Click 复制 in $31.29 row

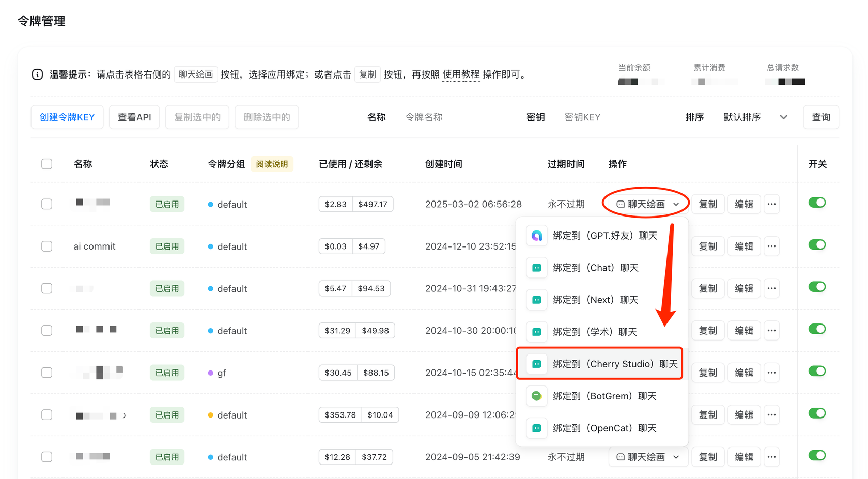(x=708, y=331)
